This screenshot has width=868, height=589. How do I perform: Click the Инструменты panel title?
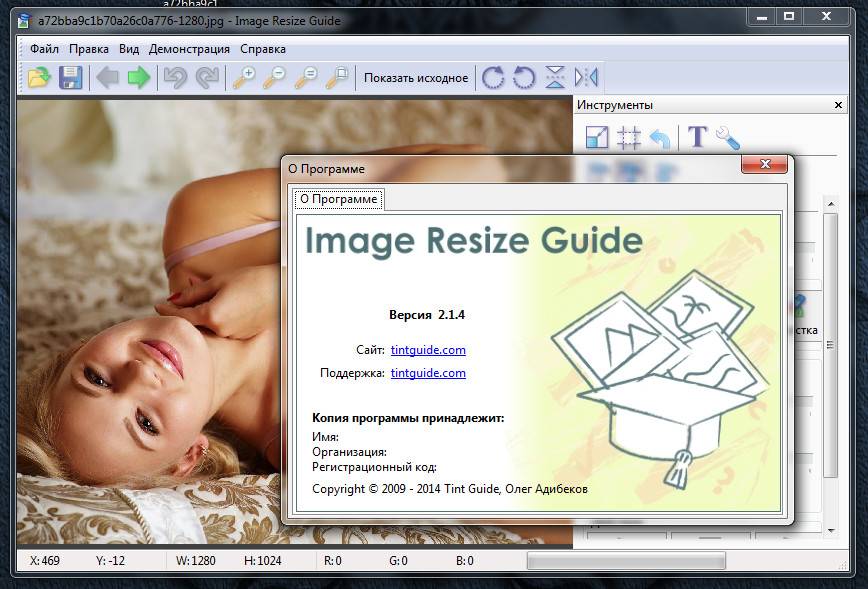click(614, 105)
